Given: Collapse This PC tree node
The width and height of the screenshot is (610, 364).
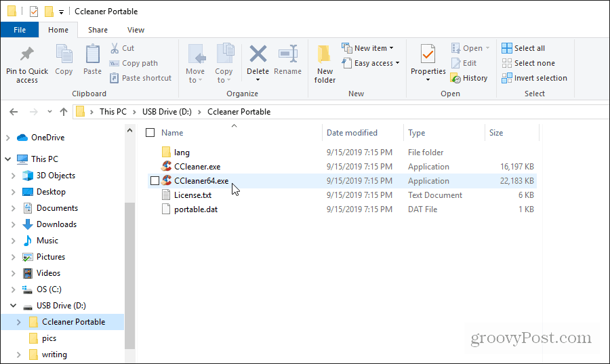Looking at the screenshot, I should point(7,159).
